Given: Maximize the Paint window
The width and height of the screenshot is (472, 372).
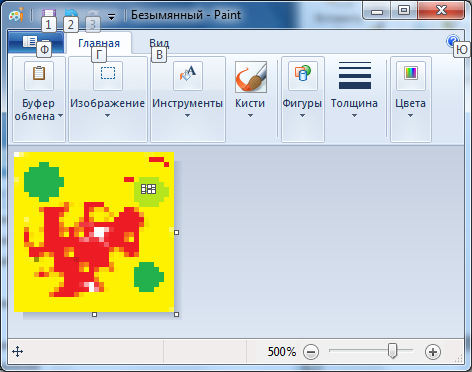Looking at the screenshot, I should [404, 11].
